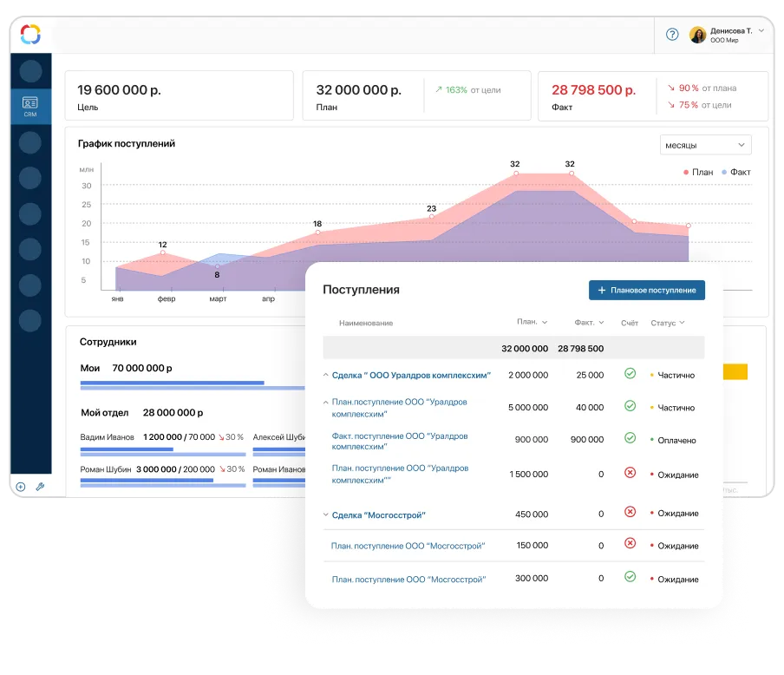
Task: Click the colorful app logo
Action: click(x=30, y=35)
